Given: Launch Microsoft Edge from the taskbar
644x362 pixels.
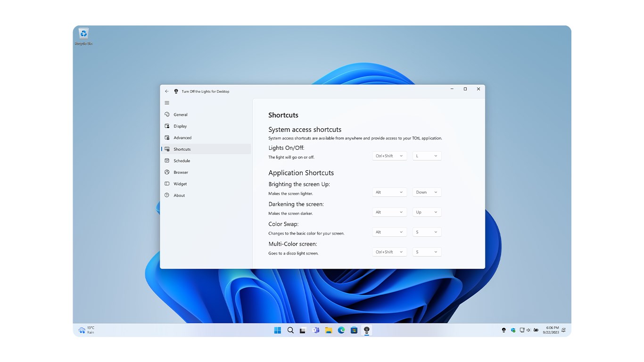Looking at the screenshot, I should (341, 330).
